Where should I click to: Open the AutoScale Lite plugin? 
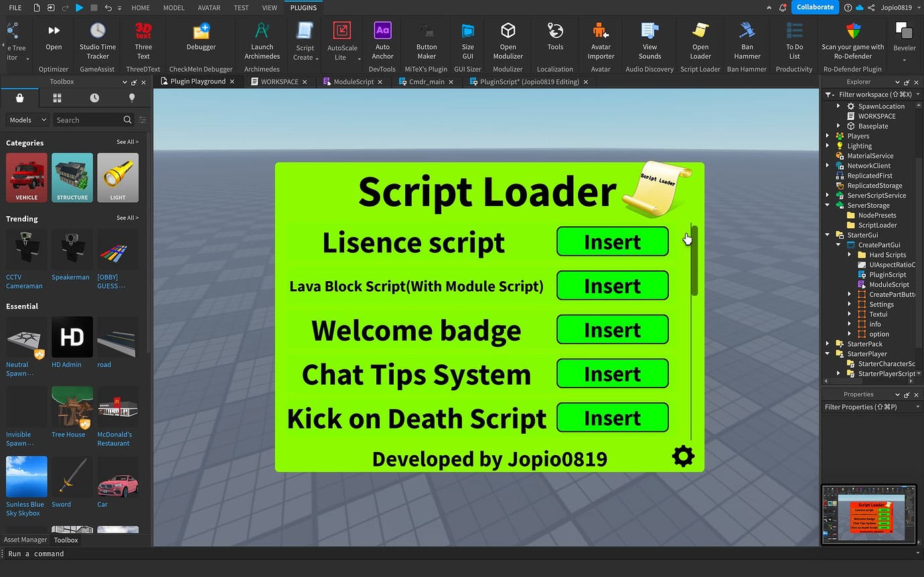342,42
